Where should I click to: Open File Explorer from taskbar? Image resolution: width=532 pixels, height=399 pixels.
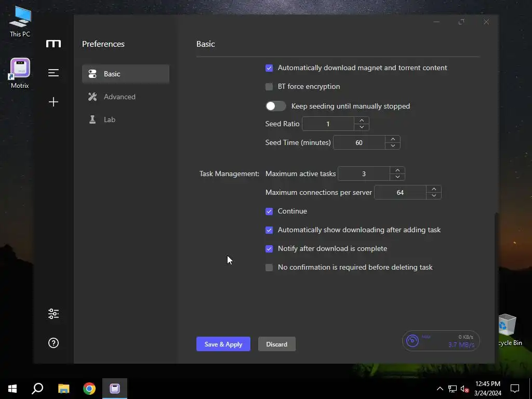[63, 389]
